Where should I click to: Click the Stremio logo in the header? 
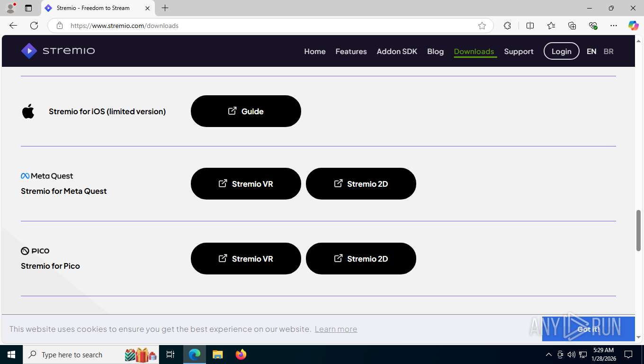58,51
